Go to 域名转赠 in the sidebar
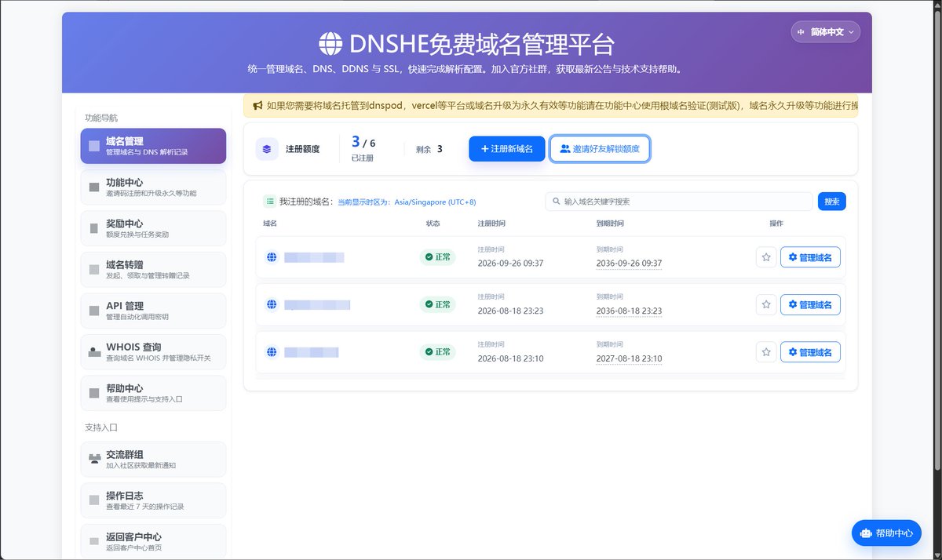The height and width of the screenshot is (560, 942). [x=153, y=269]
